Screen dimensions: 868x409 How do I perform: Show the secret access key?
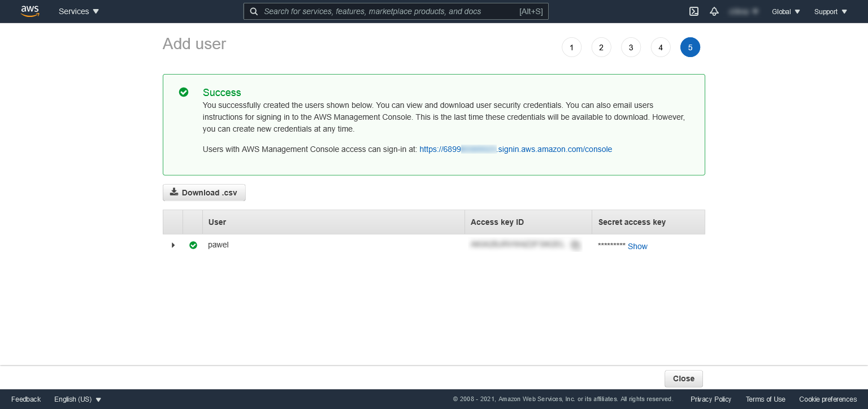pyautogui.click(x=637, y=246)
